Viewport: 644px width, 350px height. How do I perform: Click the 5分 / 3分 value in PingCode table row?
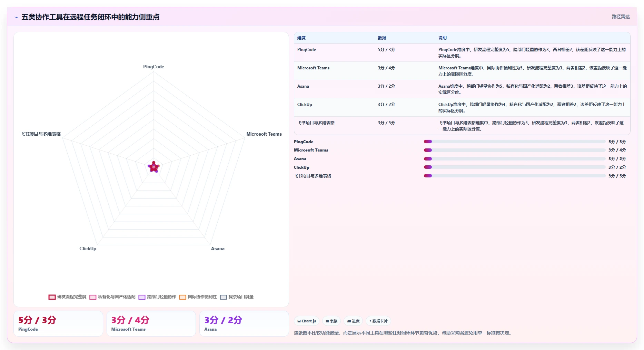click(386, 50)
